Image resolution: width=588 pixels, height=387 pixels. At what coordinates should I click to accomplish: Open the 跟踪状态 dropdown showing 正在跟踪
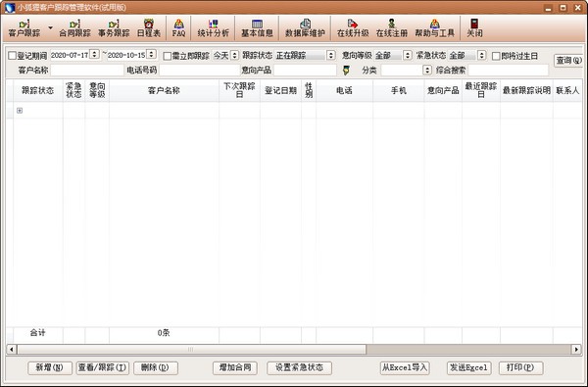[331, 56]
